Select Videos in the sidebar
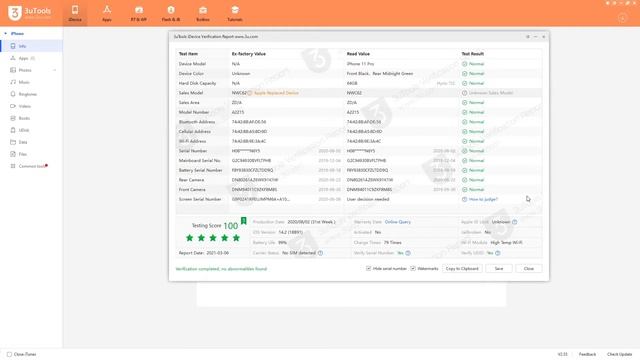This screenshot has width=640, height=360. point(31,106)
